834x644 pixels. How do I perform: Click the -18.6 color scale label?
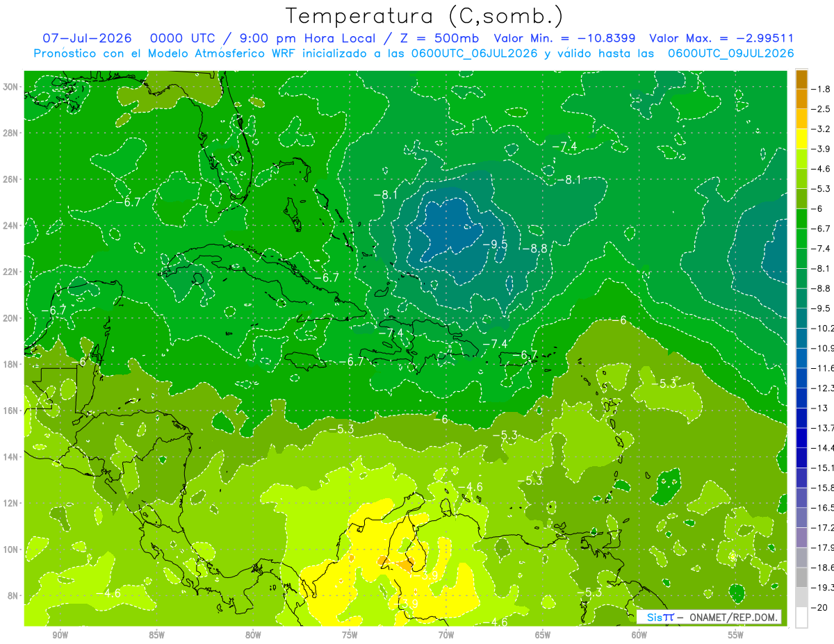click(821, 568)
